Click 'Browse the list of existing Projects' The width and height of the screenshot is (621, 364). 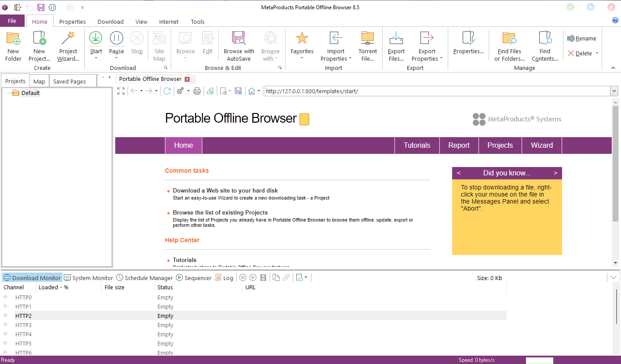click(x=220, y=212)
